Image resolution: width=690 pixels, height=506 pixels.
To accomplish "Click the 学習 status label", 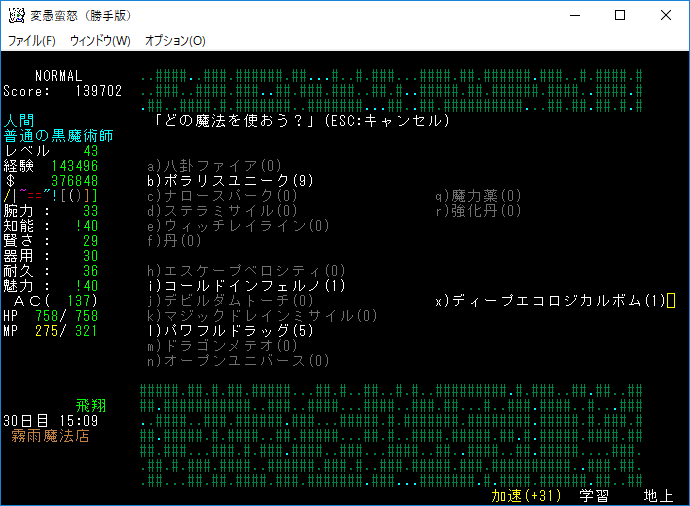I will (594, 496).
